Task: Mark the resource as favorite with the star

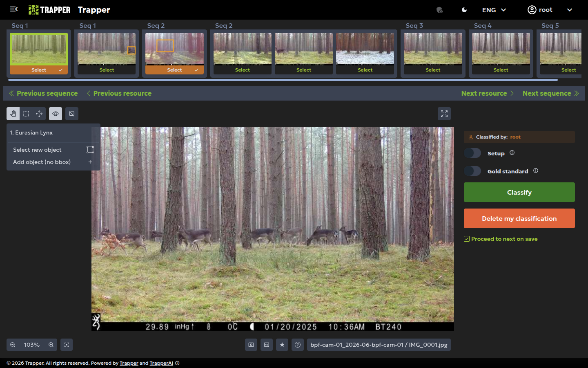Action: tap(282, 345)
